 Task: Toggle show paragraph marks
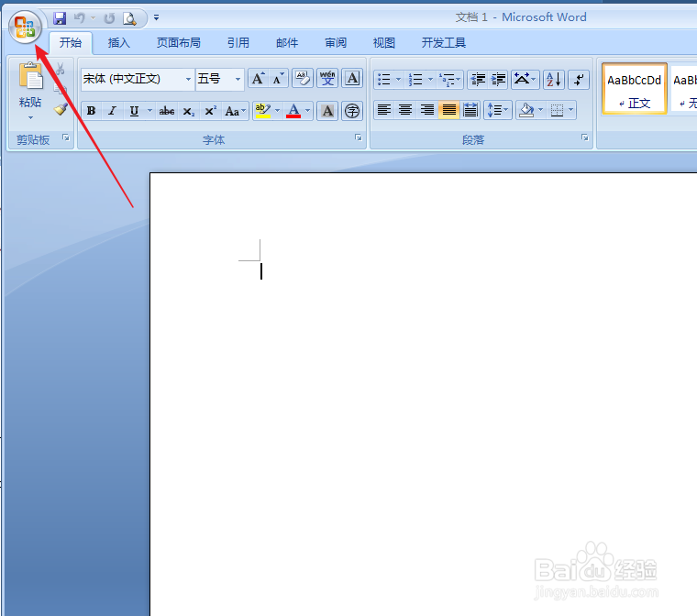click(x=579, y=80)
